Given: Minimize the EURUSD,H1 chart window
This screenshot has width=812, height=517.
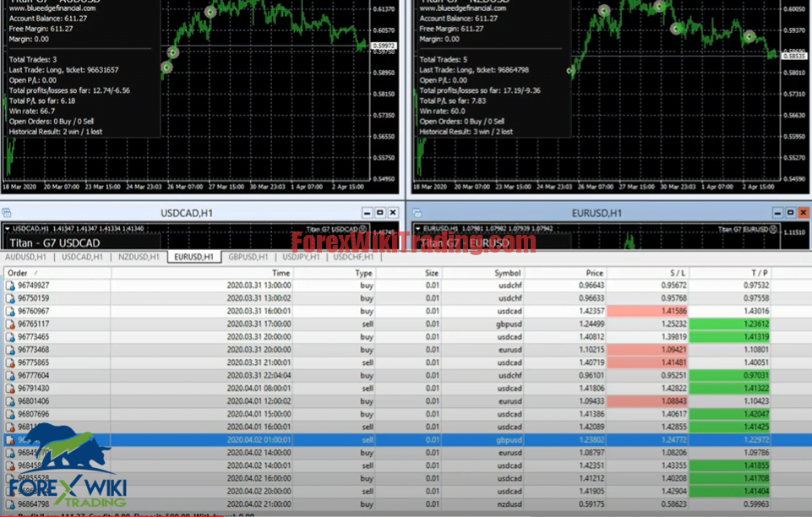Looking at the screenshot, I should pyautogui.click(x=777, y=213).
